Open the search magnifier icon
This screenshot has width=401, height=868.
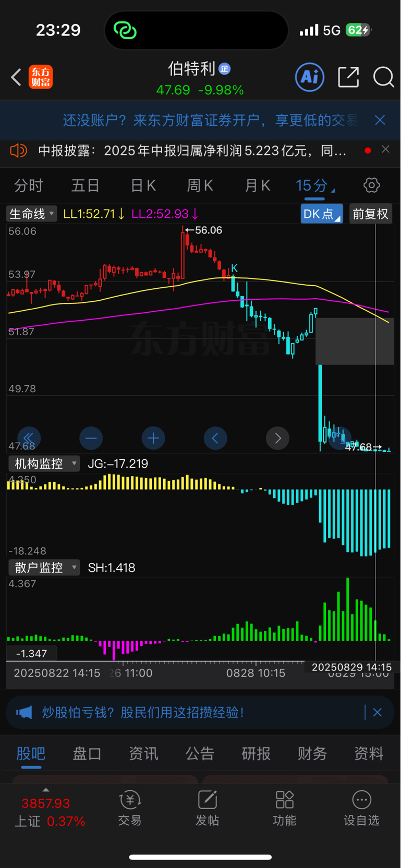pos(383,77)
